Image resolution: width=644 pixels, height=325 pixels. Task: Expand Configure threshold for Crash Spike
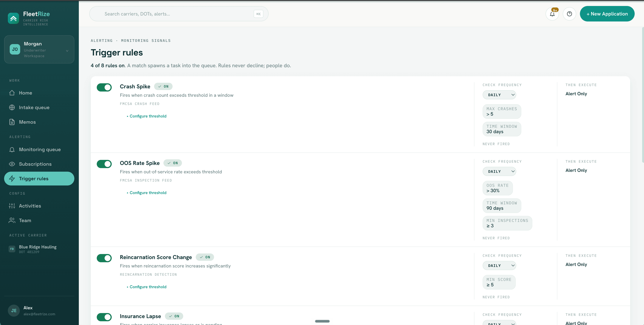(x=146, y=116)
